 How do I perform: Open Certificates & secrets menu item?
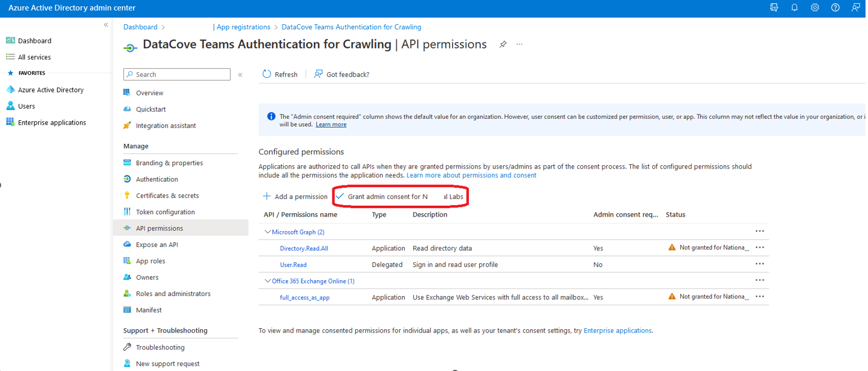(167, 196)
